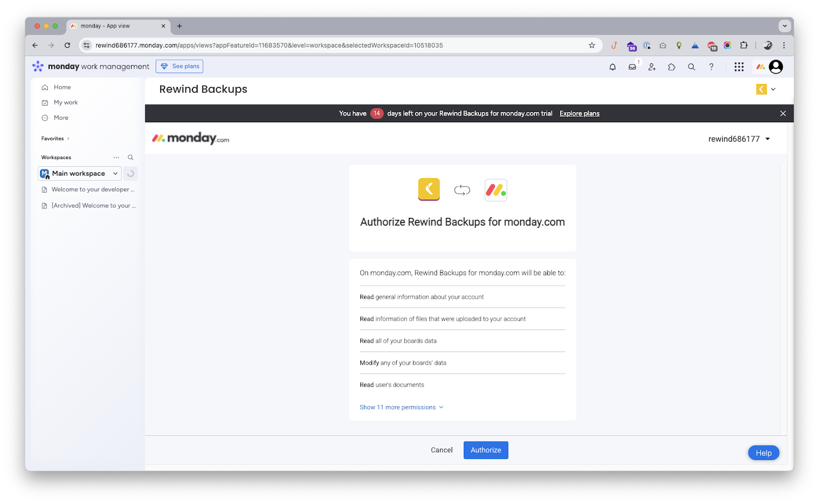The height and width of the screenshot is (504, 819).
Task: Open workspace options three-dot menu
Action: tap(116, 158)
